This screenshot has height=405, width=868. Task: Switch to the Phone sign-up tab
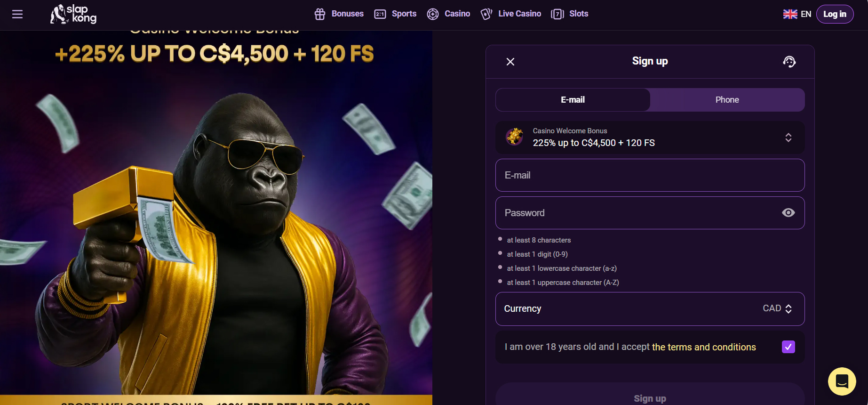pyautogui.click(x=727, y=100)
